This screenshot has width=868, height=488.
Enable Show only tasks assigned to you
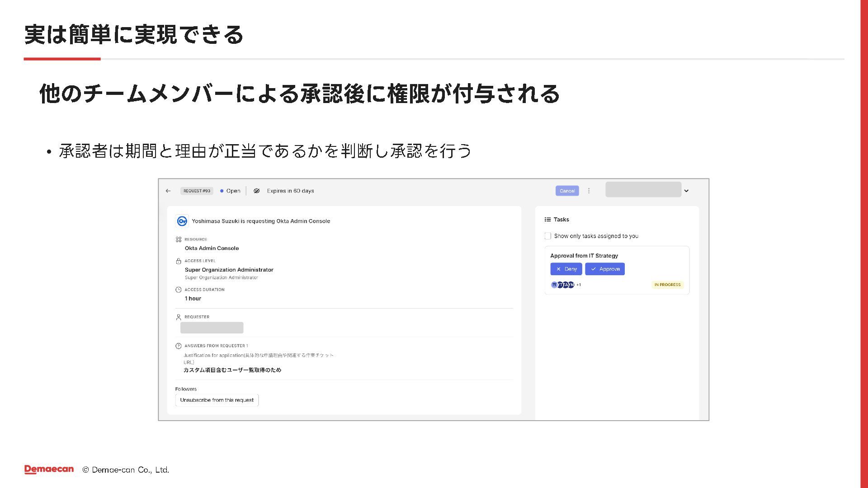(548, 236)
